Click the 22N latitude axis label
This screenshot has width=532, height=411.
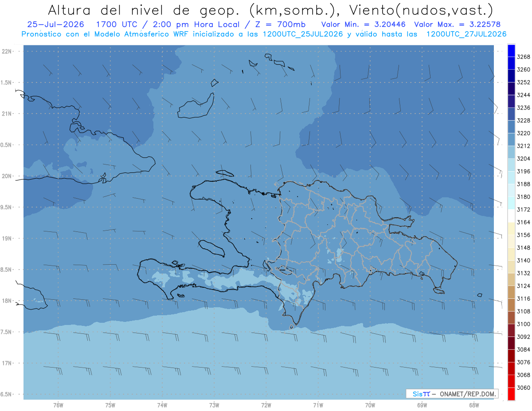pos(7,51)
